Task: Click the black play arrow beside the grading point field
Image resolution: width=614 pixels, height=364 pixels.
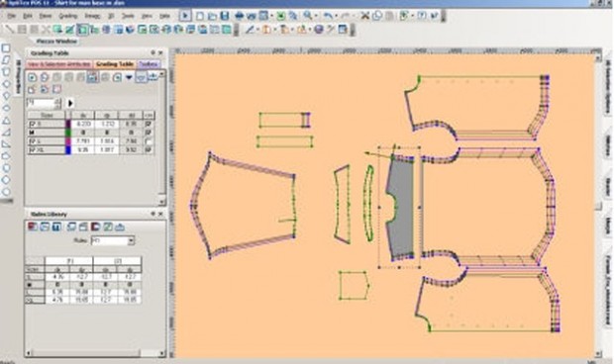Action: tap(70, 103)
